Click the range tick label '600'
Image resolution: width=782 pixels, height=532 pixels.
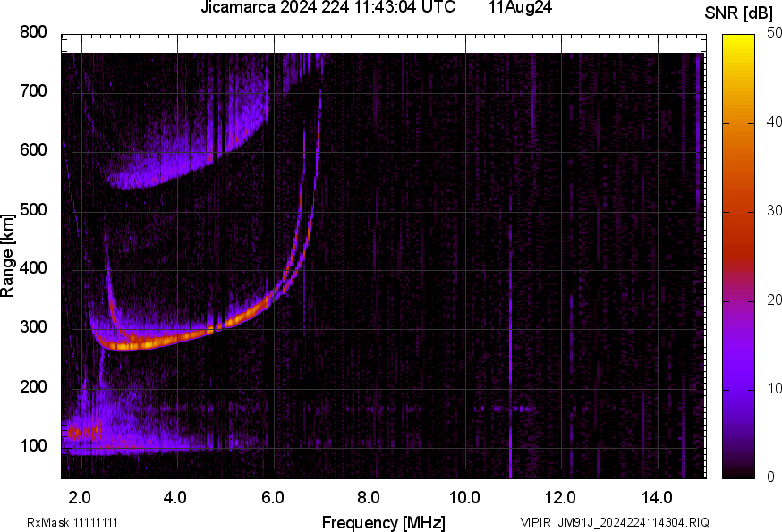coord(33,150)
